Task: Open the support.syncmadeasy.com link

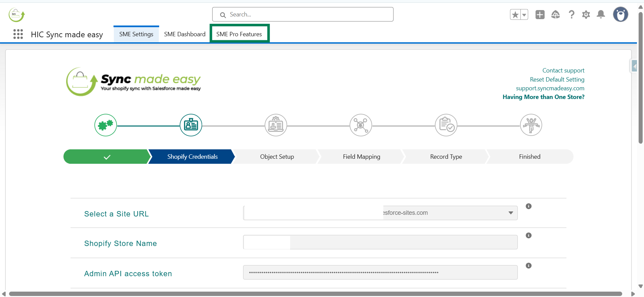Action: click(550, 88)
